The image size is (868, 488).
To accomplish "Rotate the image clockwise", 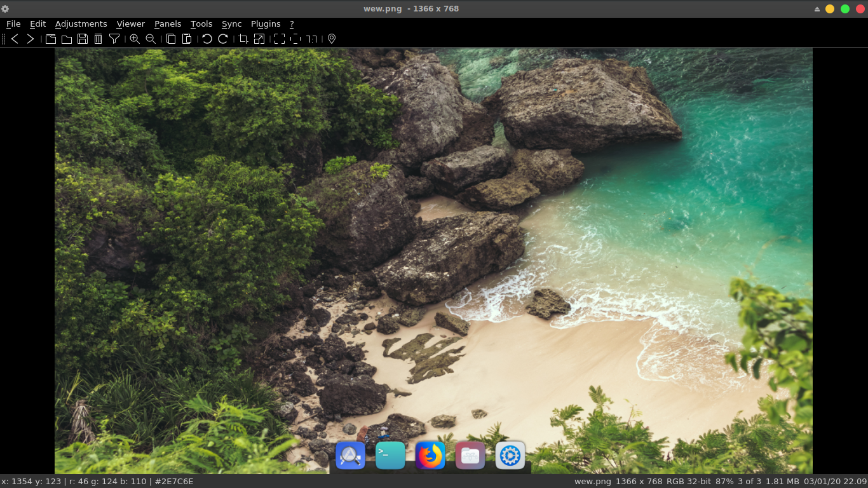I will [x=222, y=39].
